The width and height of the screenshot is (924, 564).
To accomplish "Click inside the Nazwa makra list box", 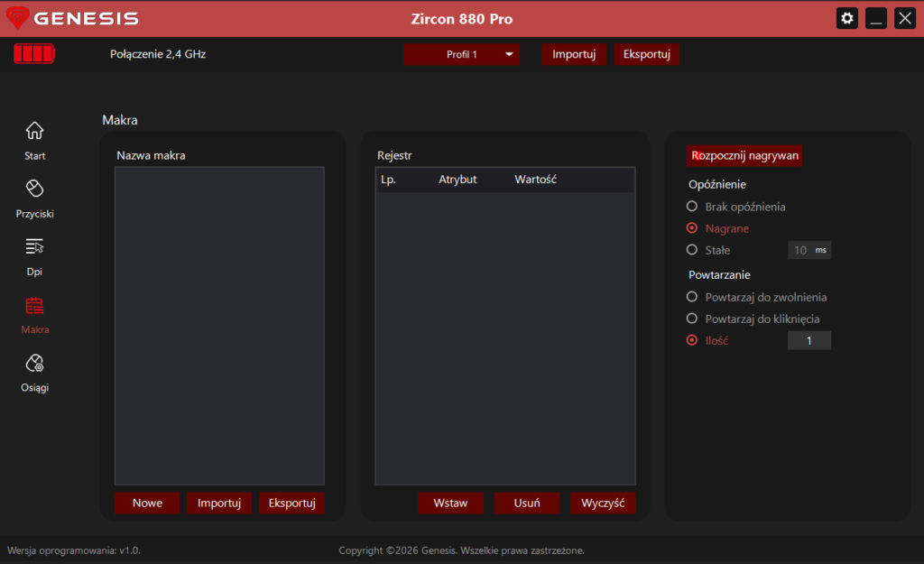I will pos(219,326).
